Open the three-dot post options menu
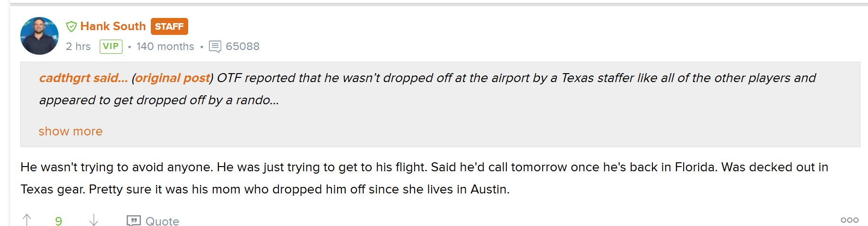This screenshot has height=226, width=868. pyautogui.click(x=850, y=220)
